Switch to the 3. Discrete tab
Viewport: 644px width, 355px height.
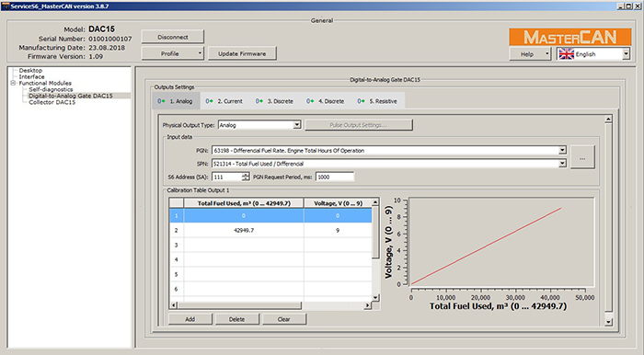point(275,101)
